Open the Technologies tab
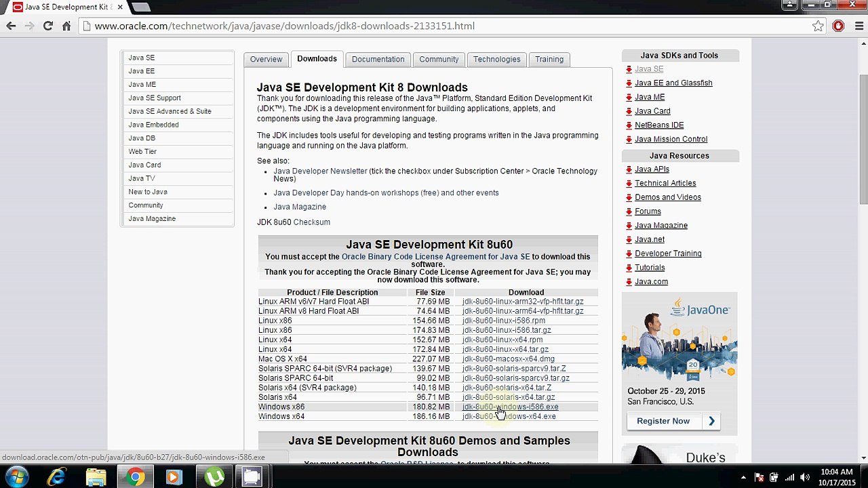The width and height of the screenshot is (868, 488). click(x=496, y=59)
